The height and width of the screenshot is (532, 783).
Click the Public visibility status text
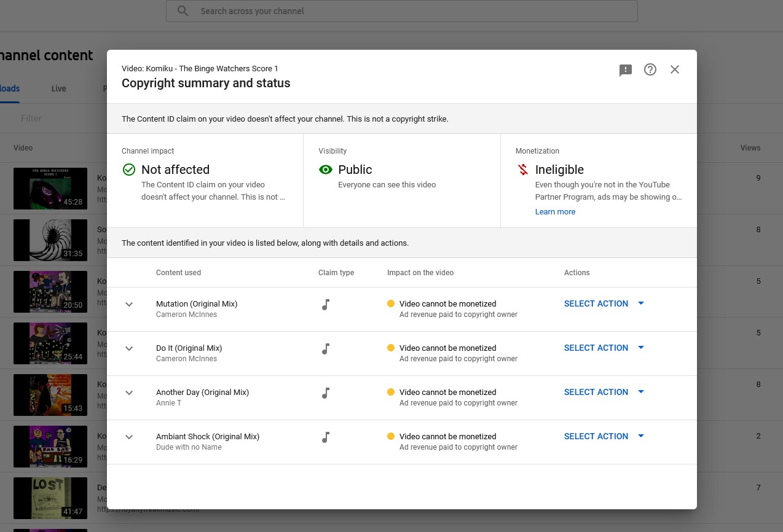coord(355,170)
